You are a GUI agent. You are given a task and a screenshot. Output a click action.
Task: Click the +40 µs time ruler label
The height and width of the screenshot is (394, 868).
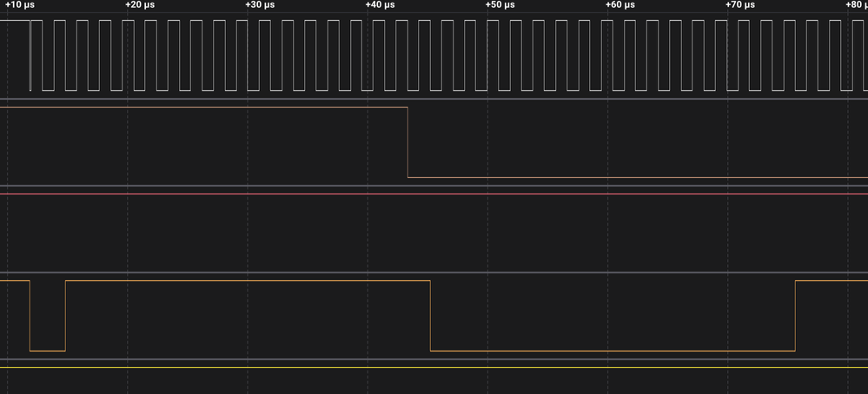pyautogui.click(x=381, y=5)
